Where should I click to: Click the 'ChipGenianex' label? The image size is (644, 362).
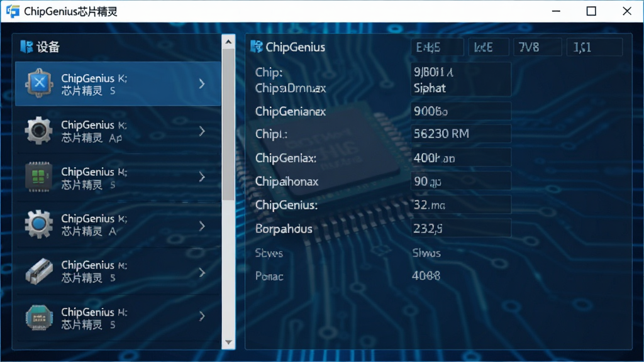291,112
